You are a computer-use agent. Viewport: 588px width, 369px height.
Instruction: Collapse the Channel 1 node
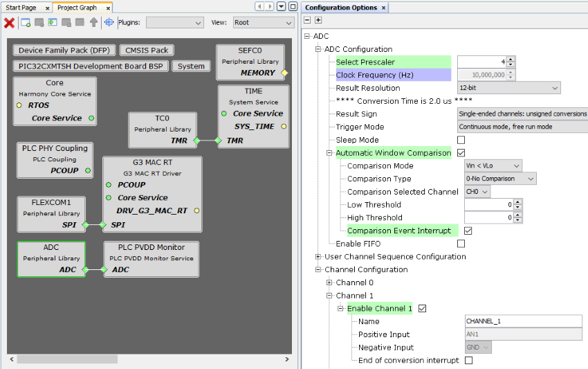(329, 296)
